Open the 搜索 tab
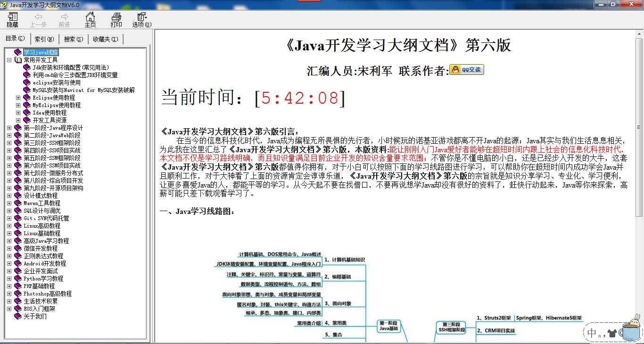 click(x=74, y=39)
